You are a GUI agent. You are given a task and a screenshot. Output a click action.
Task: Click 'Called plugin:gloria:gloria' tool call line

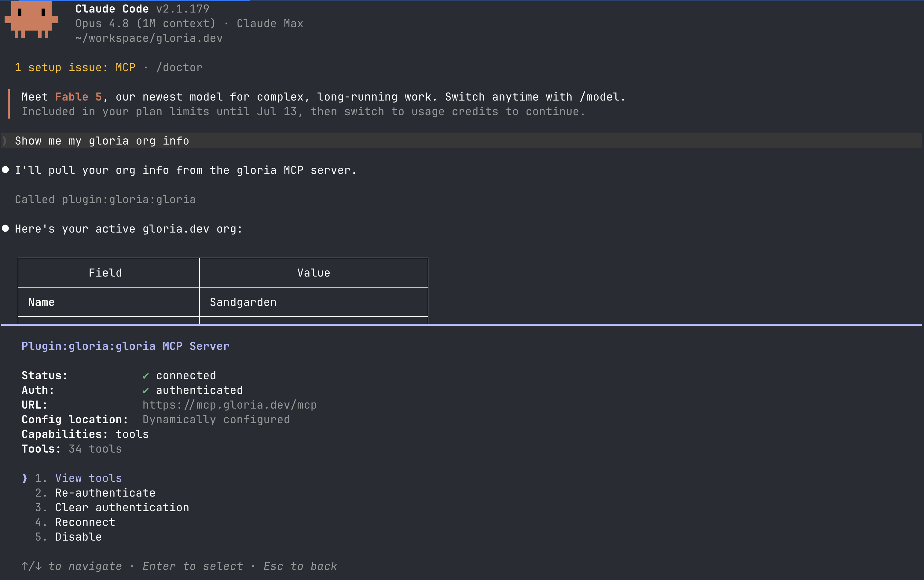(x=105, y=200)
